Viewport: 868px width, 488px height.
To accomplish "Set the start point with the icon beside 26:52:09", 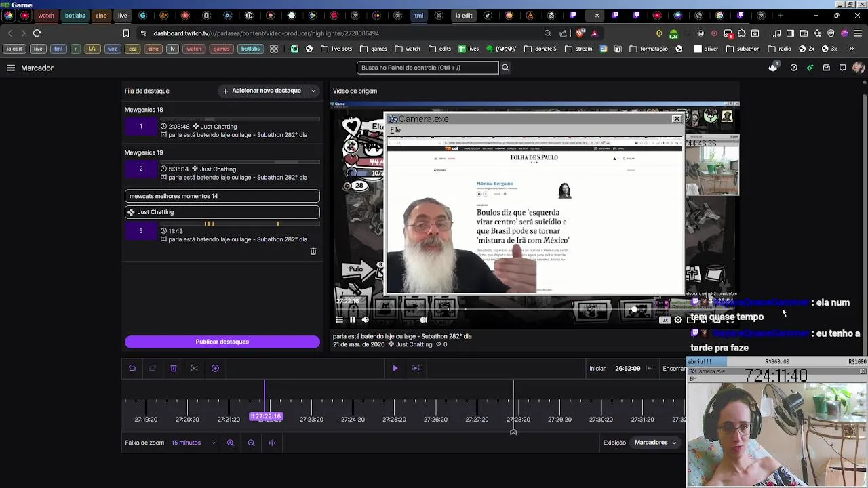I will pyautogui.click(x=649, y=368).
